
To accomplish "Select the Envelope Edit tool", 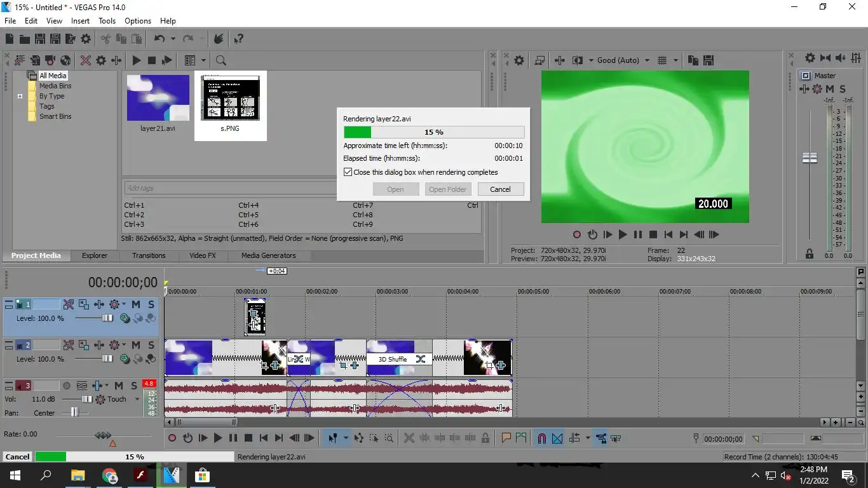I will click(x=358, y=438).
